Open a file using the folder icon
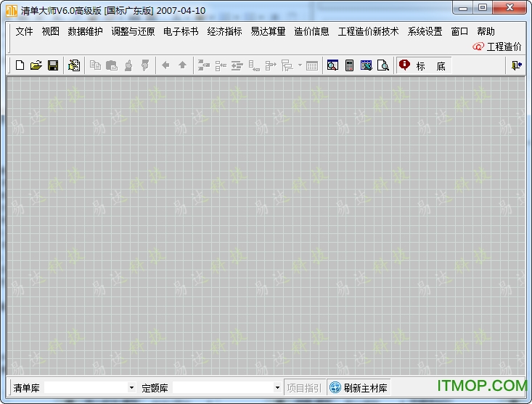This screenshot has height=404, width=532. pos(36,65)
